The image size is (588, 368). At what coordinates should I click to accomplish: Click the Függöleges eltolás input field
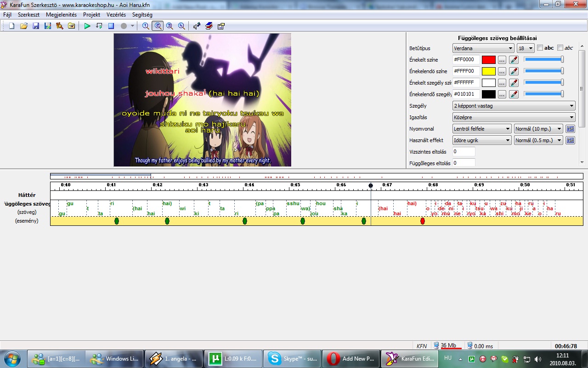click(x=464, y=163)
